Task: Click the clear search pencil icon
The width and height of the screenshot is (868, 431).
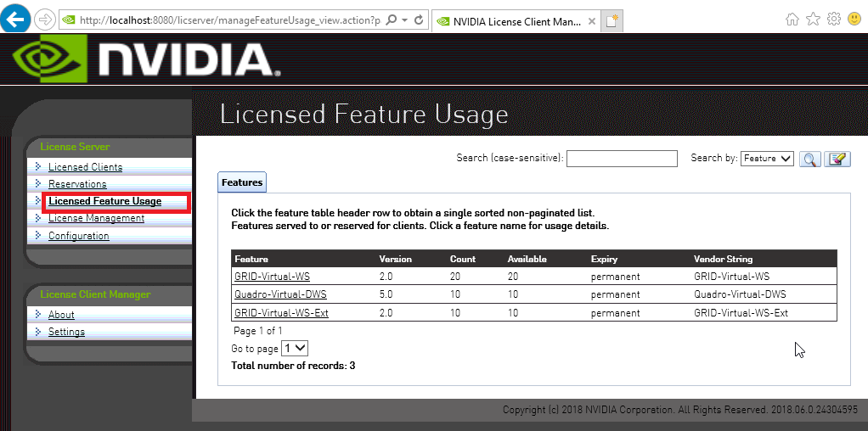Action: click(837, 159)
